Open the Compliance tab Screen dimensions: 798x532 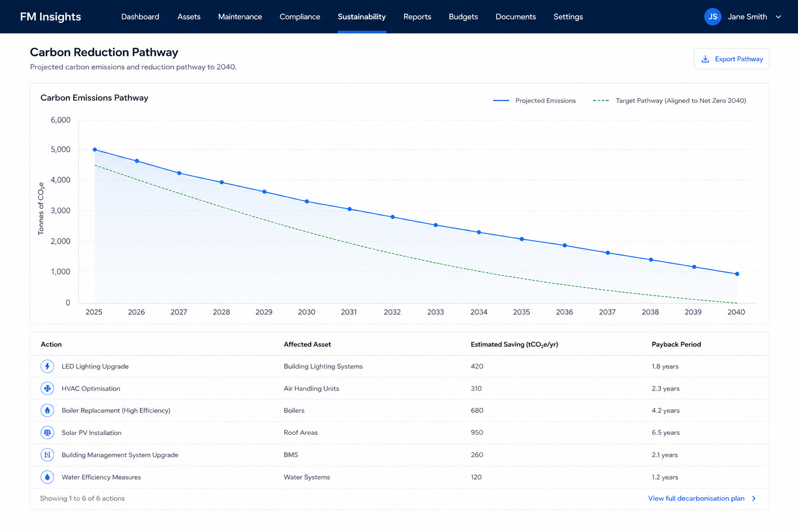(x=300, y=17)
